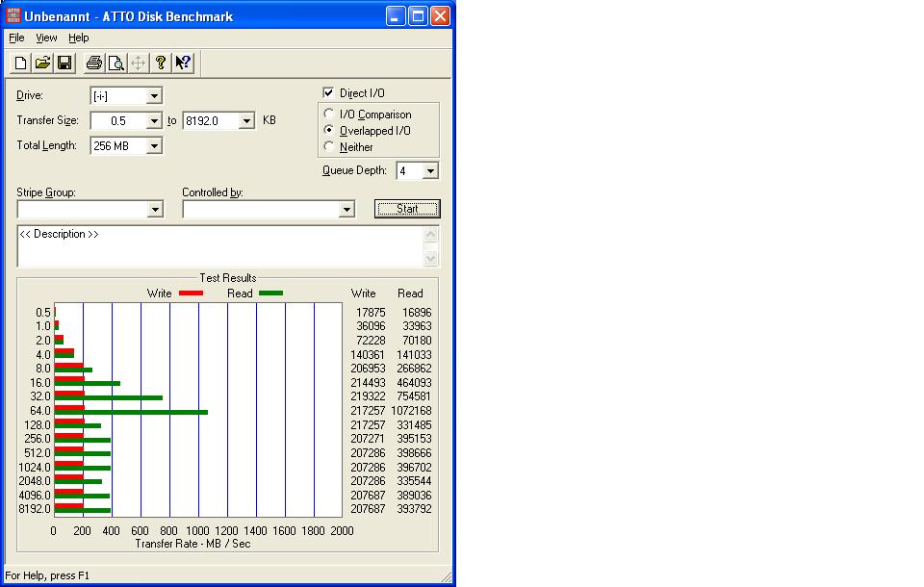This screenshot has height=587, width=924.
Task: Click the Start benchmark button
Action: (407, 209)
